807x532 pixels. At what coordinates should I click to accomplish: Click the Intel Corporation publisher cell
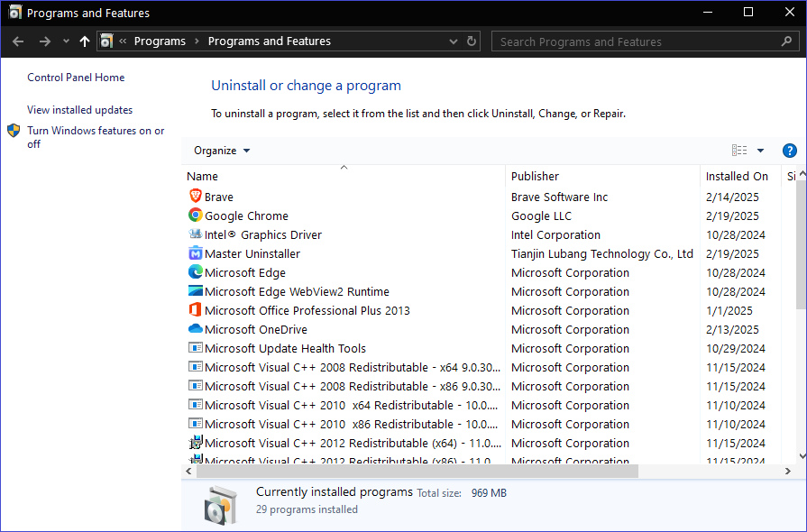555,235
